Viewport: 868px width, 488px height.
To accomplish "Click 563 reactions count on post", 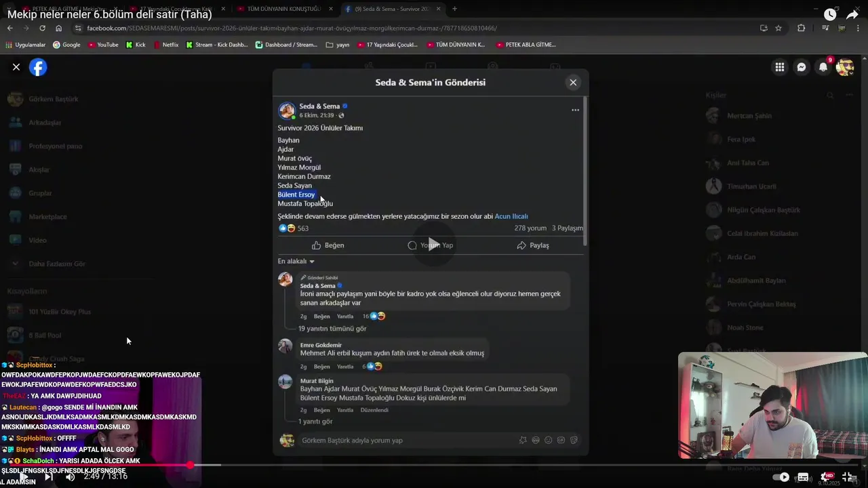I will click(303, 228).
